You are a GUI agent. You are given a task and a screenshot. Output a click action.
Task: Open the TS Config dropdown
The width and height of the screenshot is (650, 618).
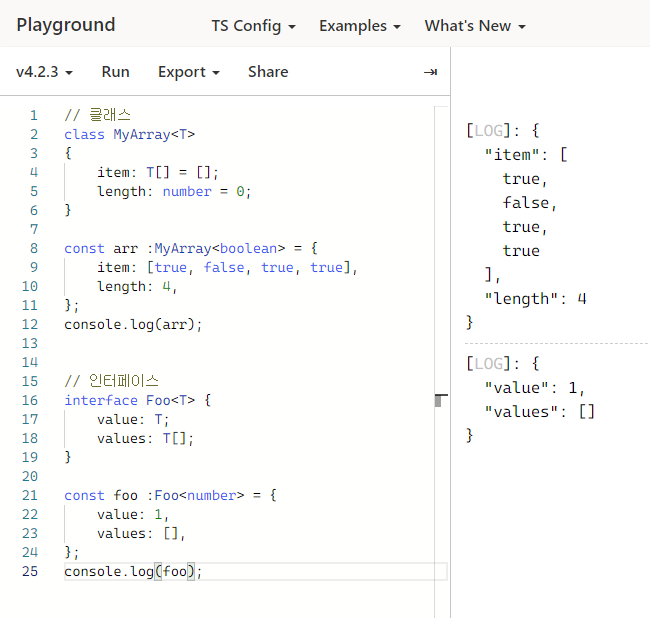pos(253,26)
